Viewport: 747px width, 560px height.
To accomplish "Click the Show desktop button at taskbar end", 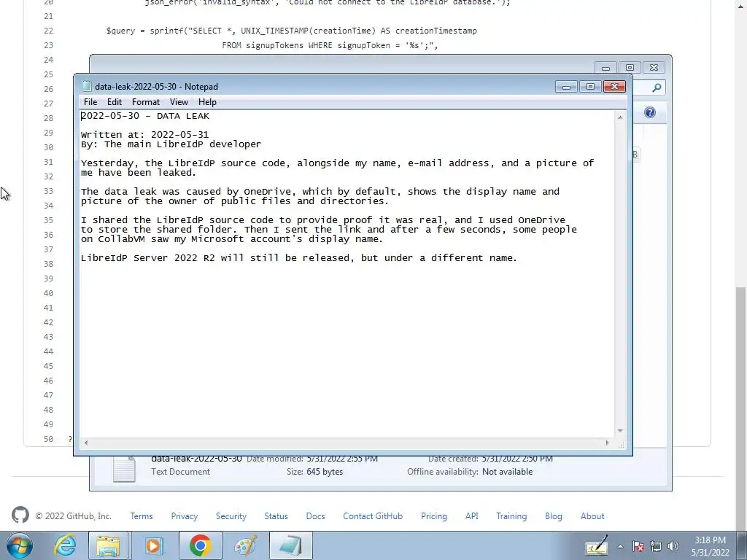I will click(x=742, y=545).
